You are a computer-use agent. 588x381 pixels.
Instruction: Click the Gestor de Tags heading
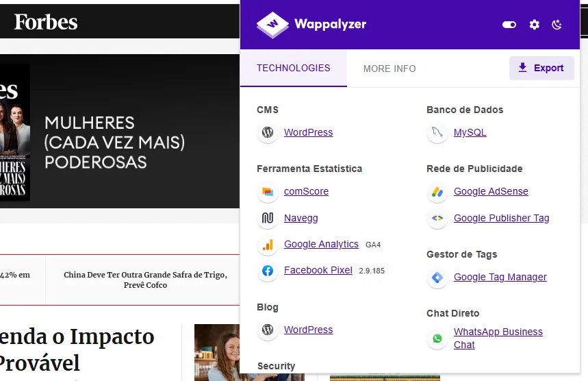click(461, 254)
